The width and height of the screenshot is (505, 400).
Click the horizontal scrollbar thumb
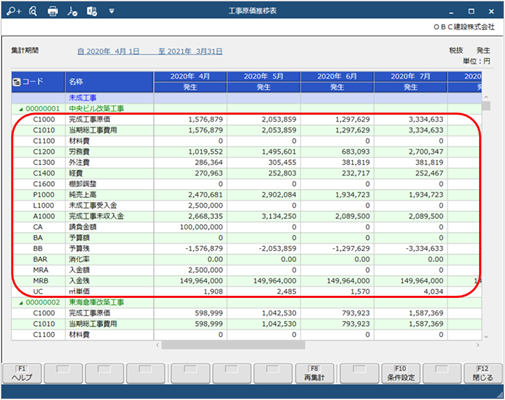pos(233,345)
